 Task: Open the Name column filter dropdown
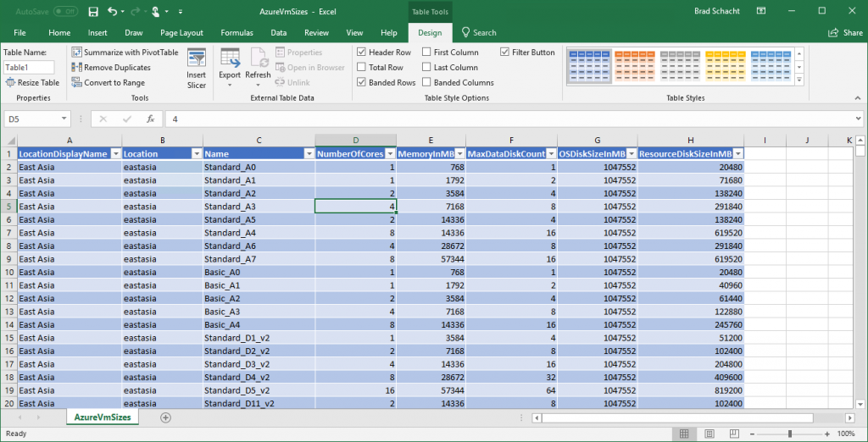tap(309, 154)
